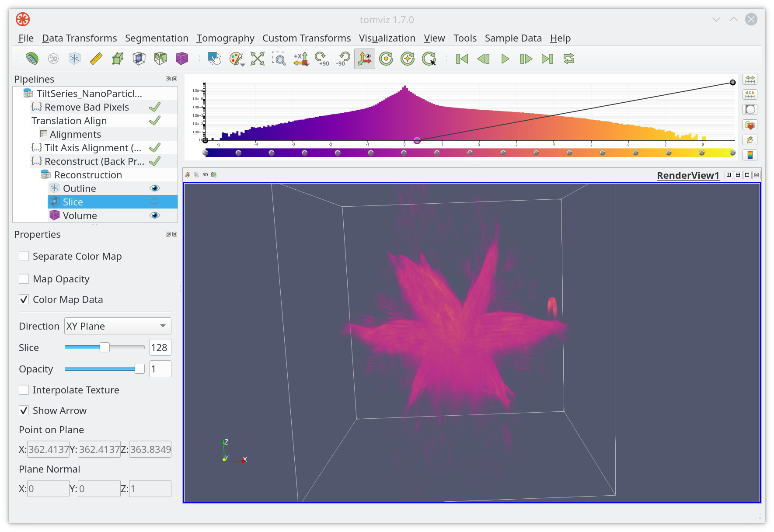Enable Interpolate Texture
774x532 pixels.
point(24,390)
